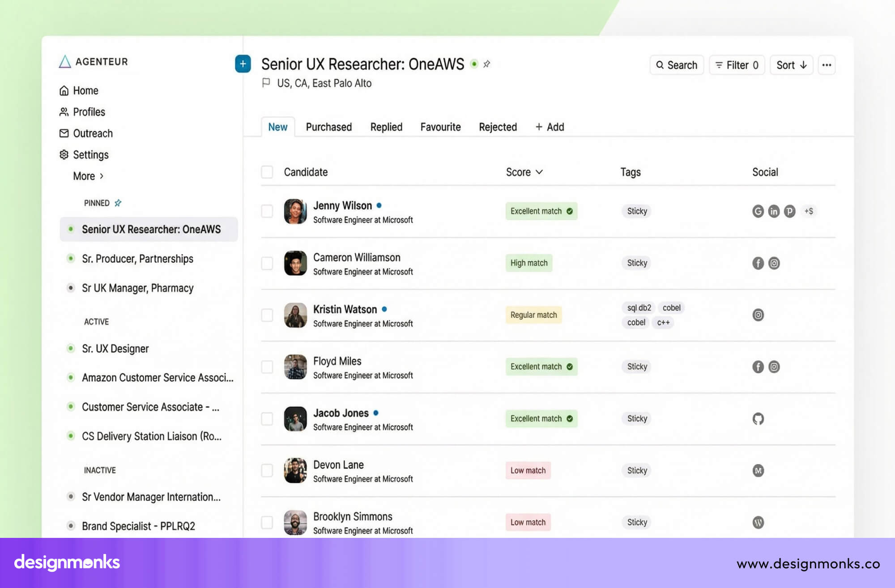
Task: Open Brooklyn Simmons's WordPress icon
Action: click(758, 522)
